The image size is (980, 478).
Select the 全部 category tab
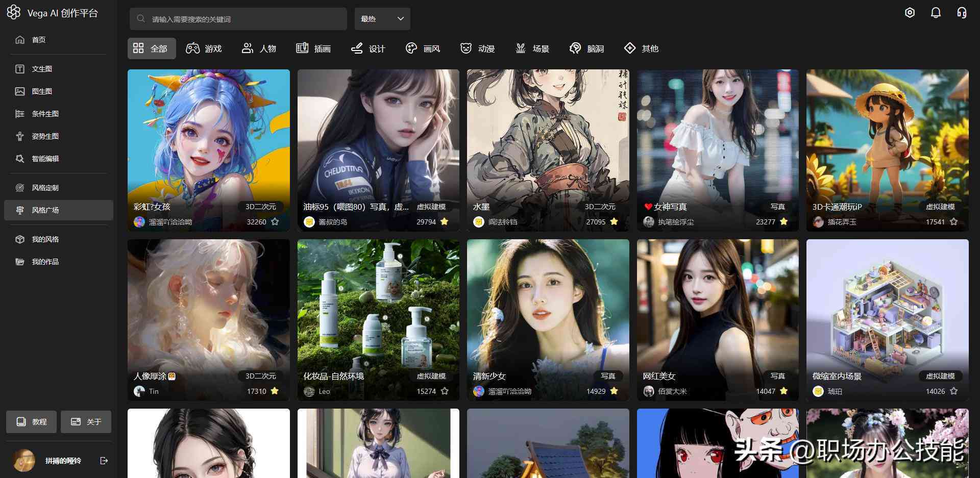[x=152, y=48]
